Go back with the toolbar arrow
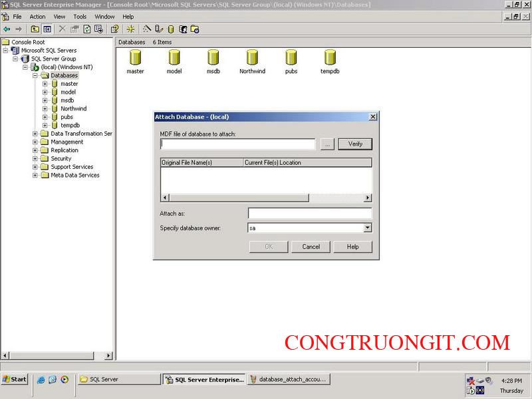The width and height of the screenshot is (532, 399). tap(7, 29)
